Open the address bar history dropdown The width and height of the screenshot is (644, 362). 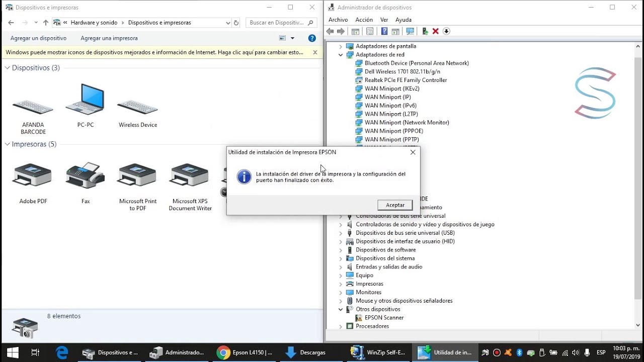pyautogui.click(x=228, y=23)
